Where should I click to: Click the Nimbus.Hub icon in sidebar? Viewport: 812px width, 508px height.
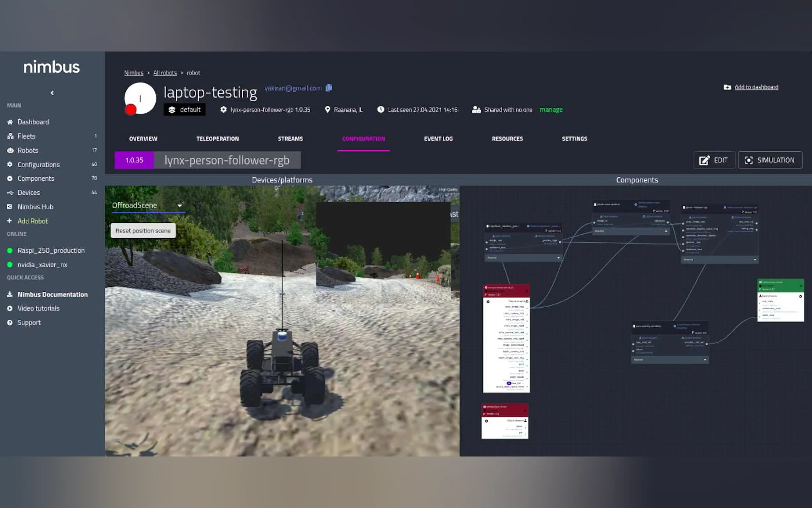coord(10,207)
